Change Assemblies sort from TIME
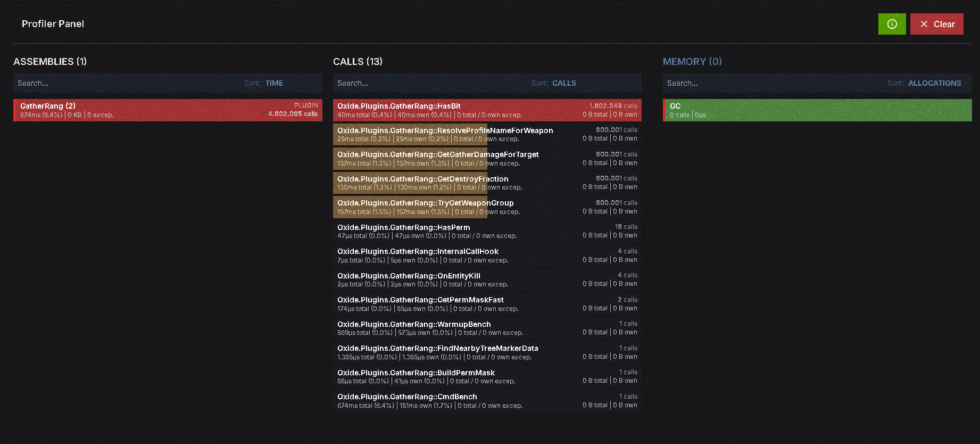 pyautogui.click(x=274, y=83)
